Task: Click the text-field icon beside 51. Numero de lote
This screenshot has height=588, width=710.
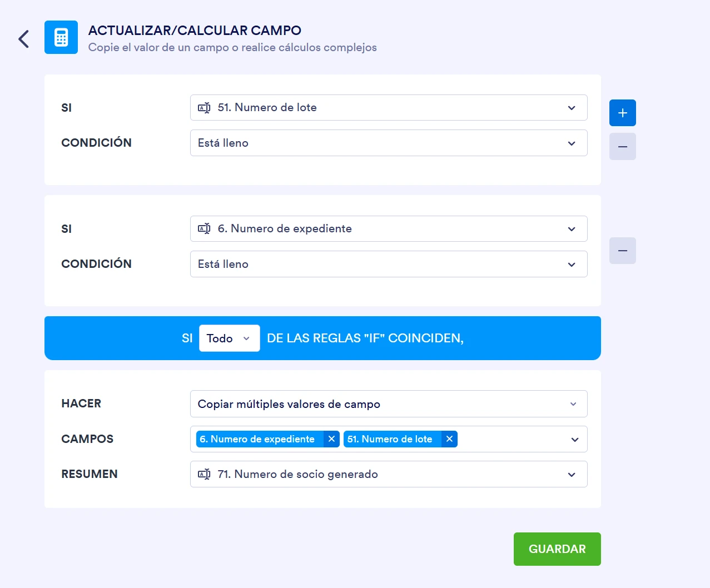Action: (205, 107)
